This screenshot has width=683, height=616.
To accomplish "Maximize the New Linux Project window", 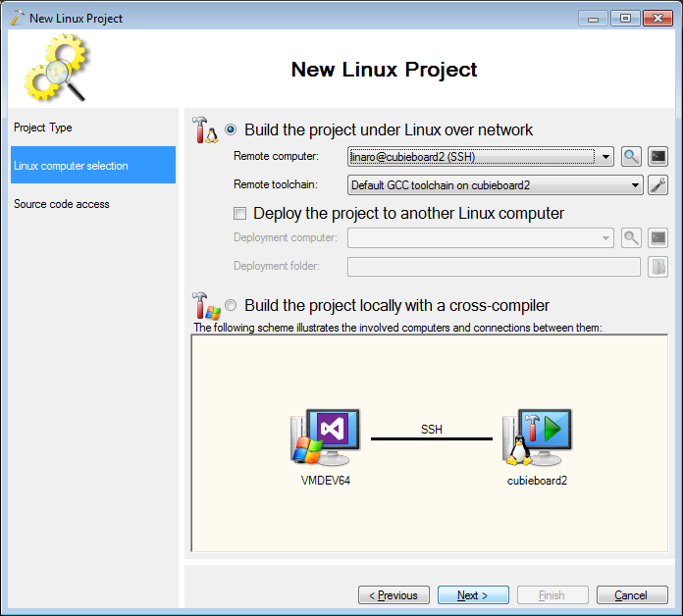I will [625, 19].
